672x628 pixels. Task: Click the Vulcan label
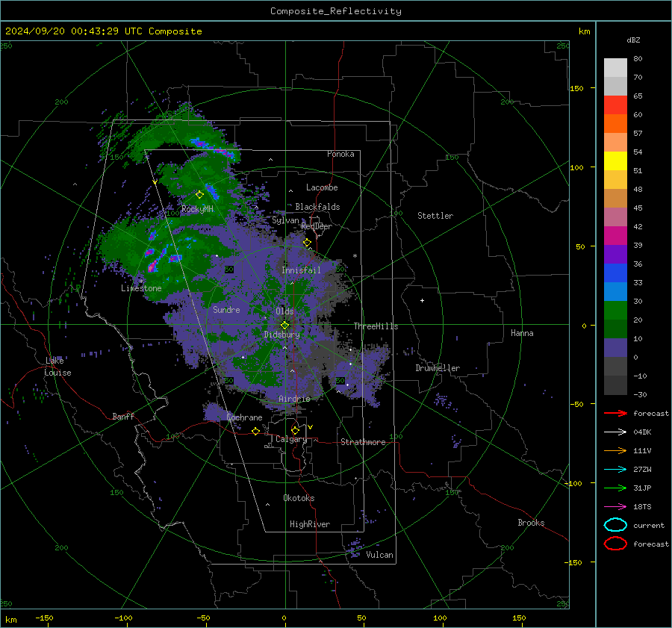point(379,555)
